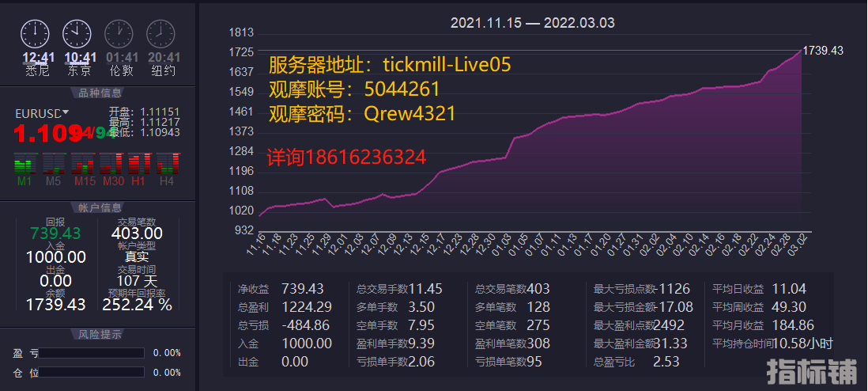Viewport: 868px width, 391px height.
Task: Click the 932 value on the chart y-axis
Action: coord(245,230)
